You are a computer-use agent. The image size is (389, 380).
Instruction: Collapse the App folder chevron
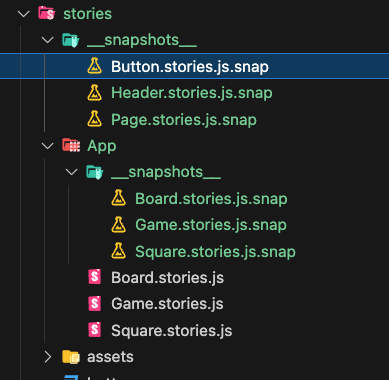coord(48,146)
